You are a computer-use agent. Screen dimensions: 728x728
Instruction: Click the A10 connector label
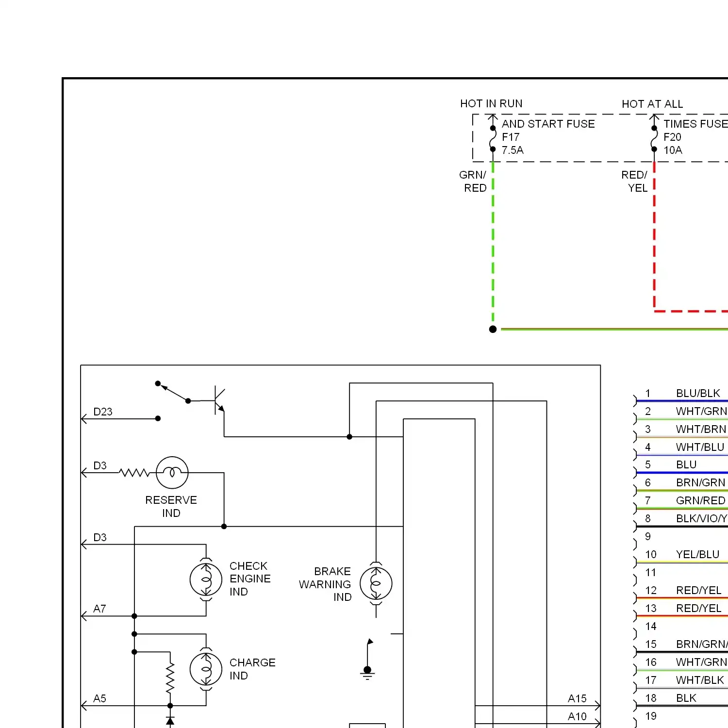577,716
